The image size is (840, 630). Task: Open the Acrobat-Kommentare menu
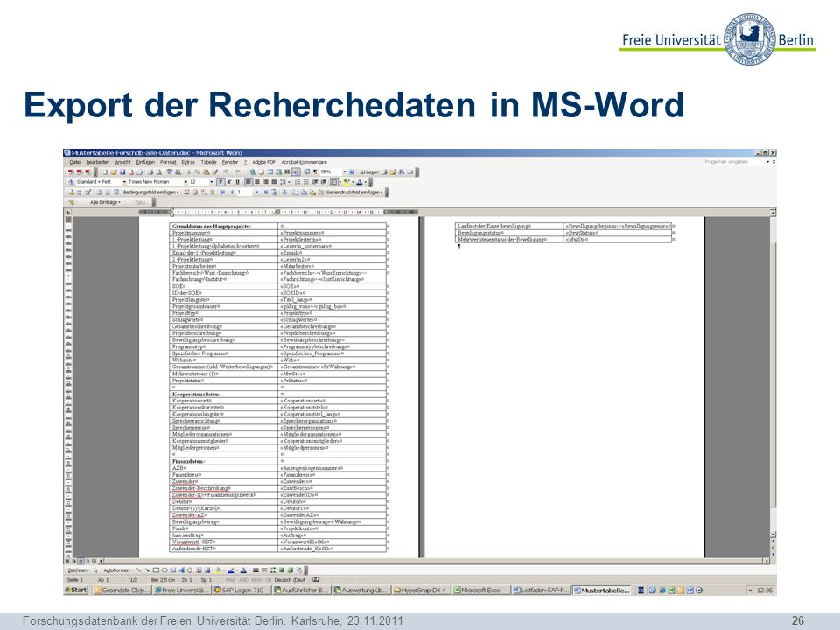point(304,162)
